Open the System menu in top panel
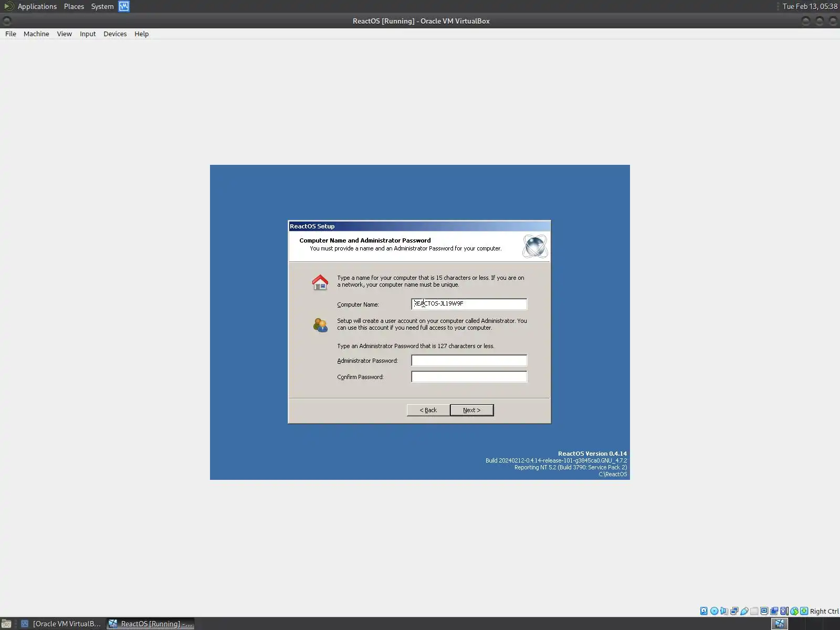Image resolution: width=840 pixels, height=630 pixels. [102, 6]
